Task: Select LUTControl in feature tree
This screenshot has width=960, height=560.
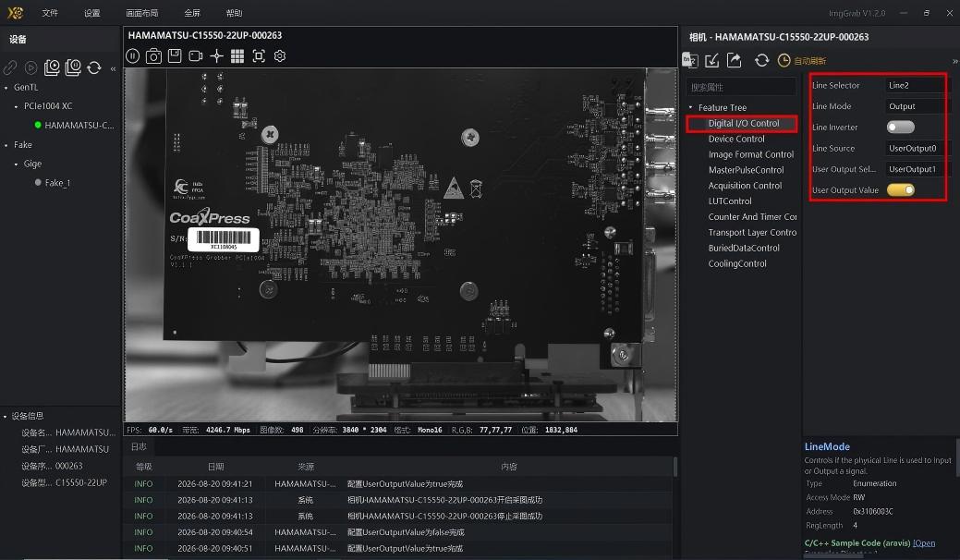Action: click(x=730, y=201)
